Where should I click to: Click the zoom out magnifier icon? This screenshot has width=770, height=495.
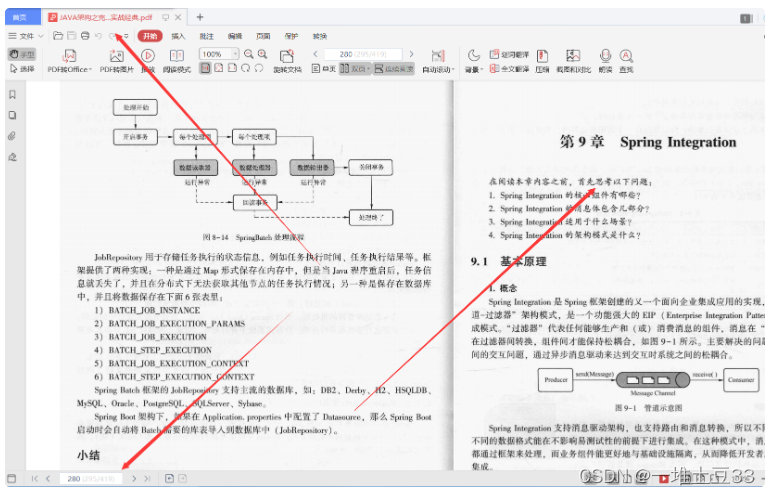click(x=249, y=54)
